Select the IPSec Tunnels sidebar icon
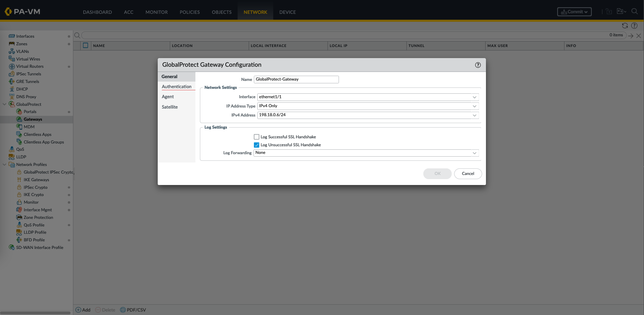644x315 pixels. 12,74
